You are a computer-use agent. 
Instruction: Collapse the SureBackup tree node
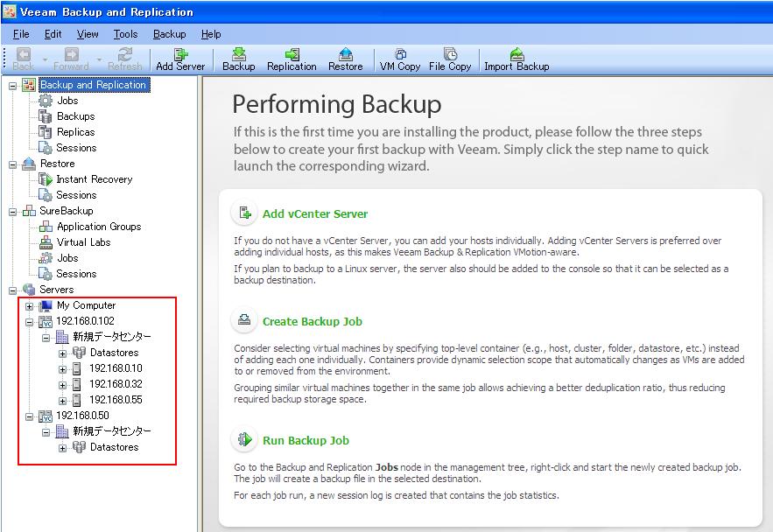(13, 212)
